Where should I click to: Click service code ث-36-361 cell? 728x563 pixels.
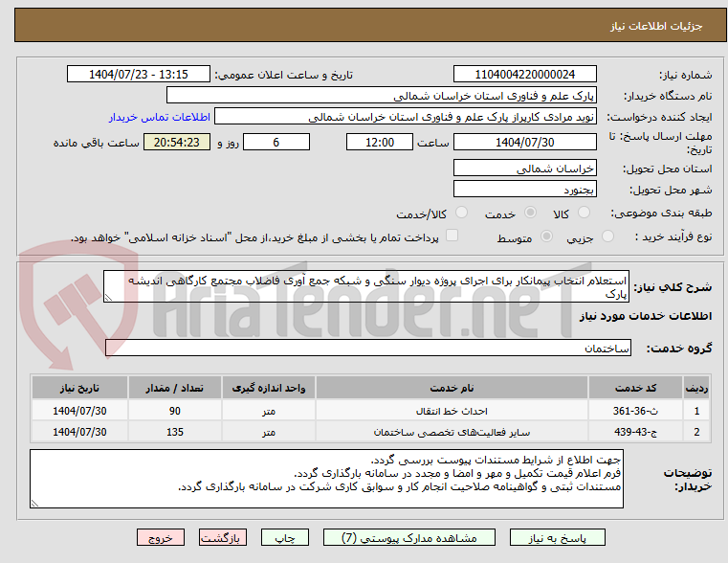click(635, 411)
